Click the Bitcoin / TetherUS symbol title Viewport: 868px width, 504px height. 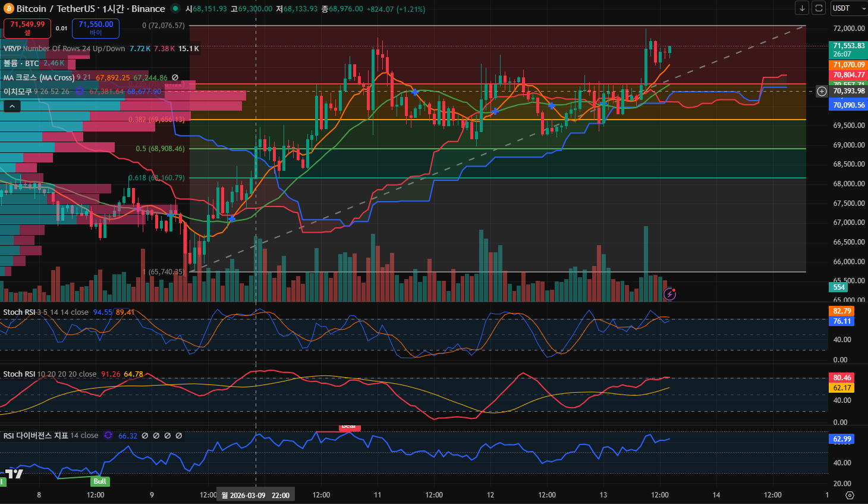pos(58,9)
